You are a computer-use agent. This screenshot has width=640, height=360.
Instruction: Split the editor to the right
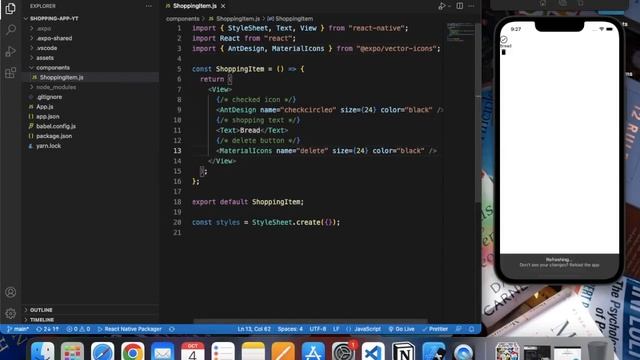[460, 6]
